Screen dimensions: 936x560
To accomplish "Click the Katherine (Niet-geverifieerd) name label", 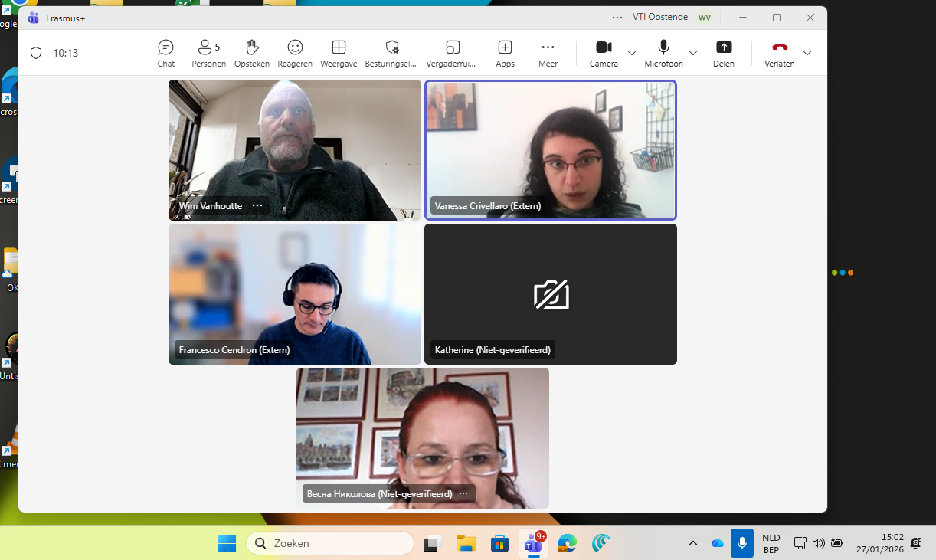I will tap(493, 350).
